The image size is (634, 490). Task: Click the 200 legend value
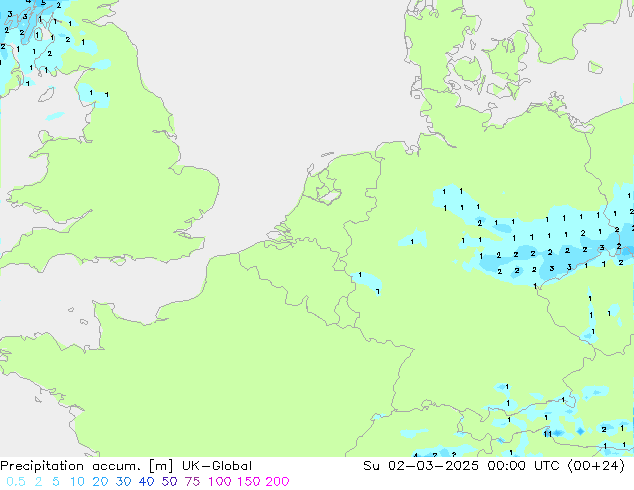(x=277, y=482)
